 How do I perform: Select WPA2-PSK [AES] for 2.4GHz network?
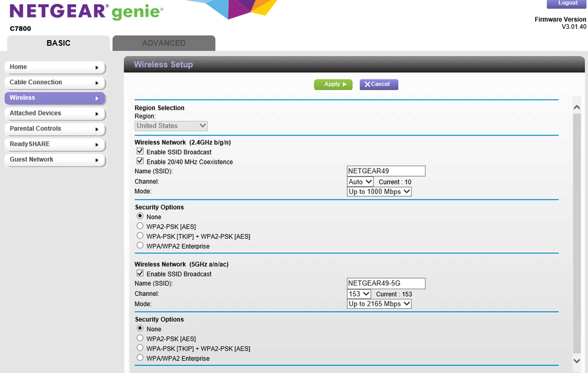coord(140,226)
